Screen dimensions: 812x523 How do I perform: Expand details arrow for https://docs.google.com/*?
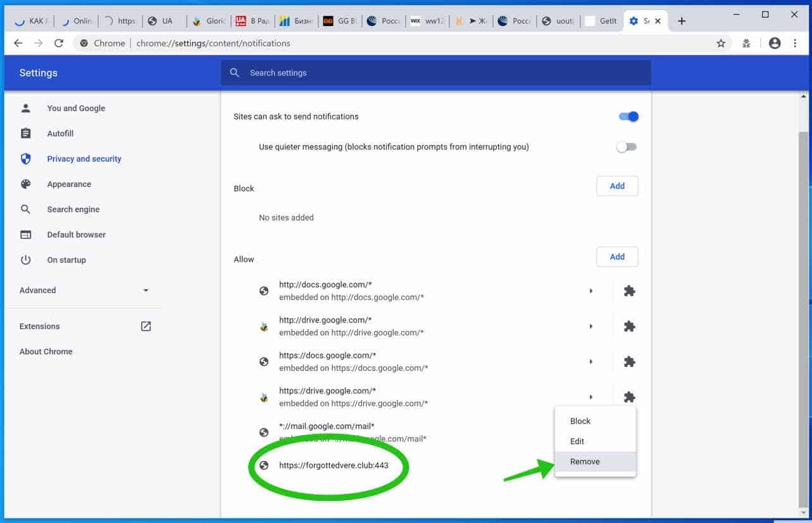tap(590, 362)
